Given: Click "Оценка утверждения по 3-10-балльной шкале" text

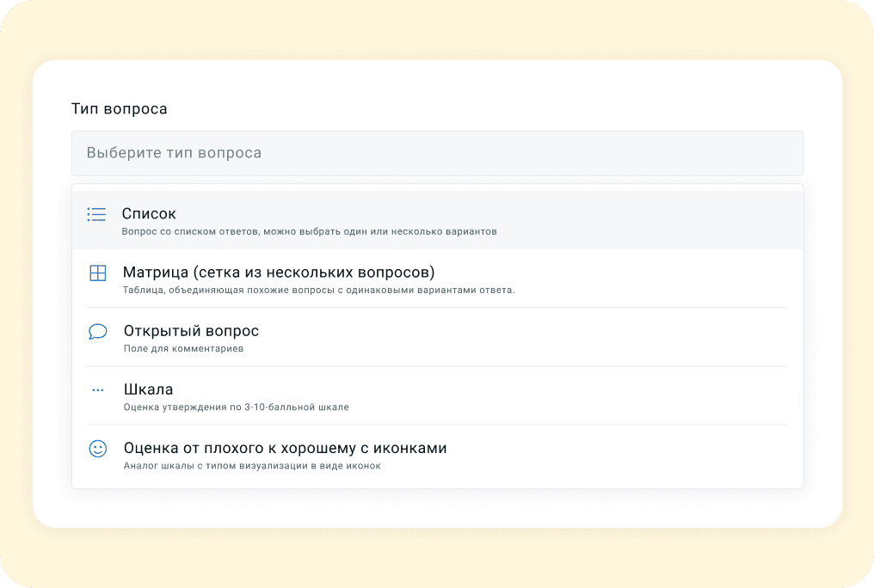Looking at the screenshot, I should [x=236, y=407].
